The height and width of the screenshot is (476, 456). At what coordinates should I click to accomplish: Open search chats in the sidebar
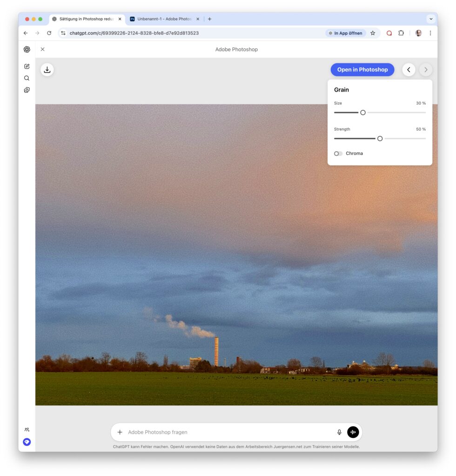pyautogui.click(x=27, y=78)
